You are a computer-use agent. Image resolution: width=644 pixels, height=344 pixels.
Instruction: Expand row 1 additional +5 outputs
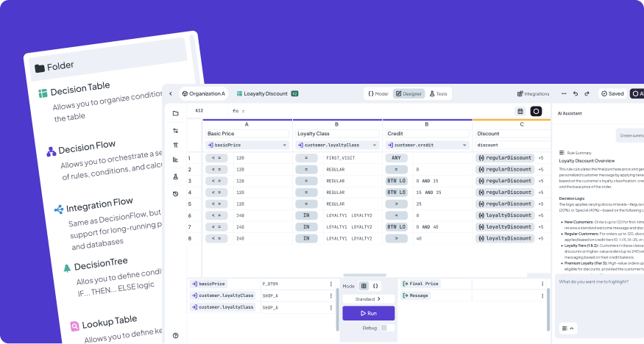(x=541, y=158)
